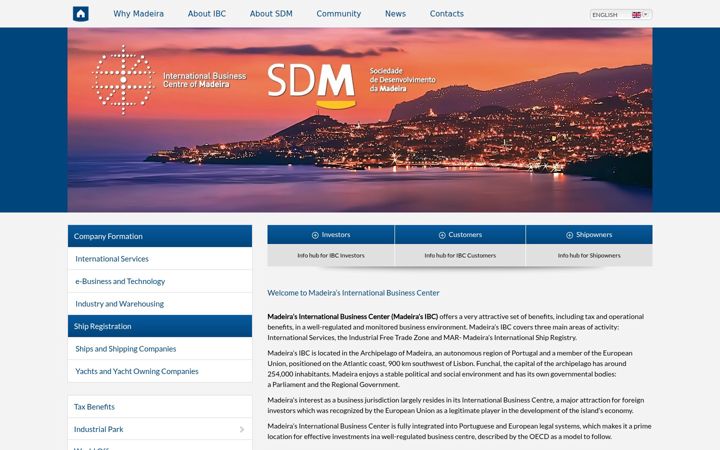This screenshot has width=720, height=450.
Task: Open e-Business and Technology link
Action: coord(160,281)
